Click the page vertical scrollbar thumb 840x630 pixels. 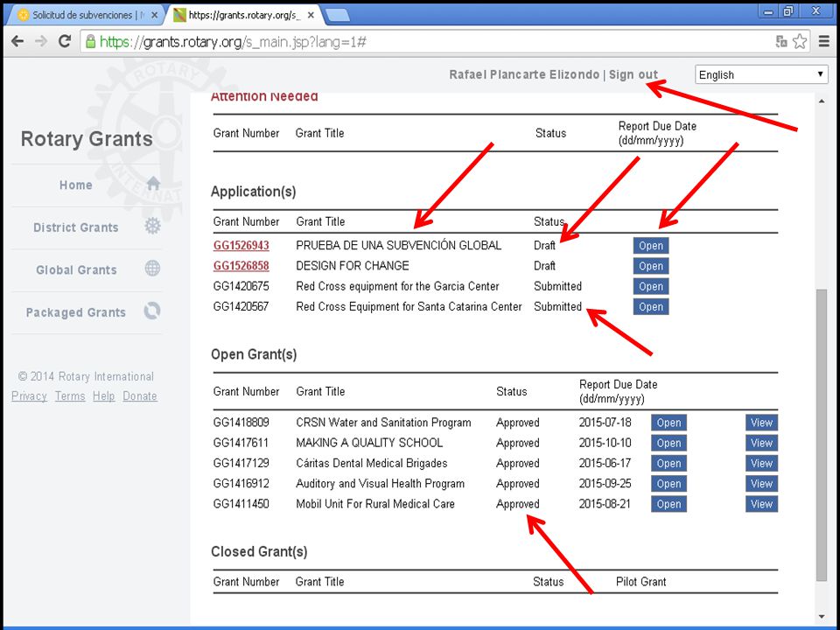click(822, 435)
